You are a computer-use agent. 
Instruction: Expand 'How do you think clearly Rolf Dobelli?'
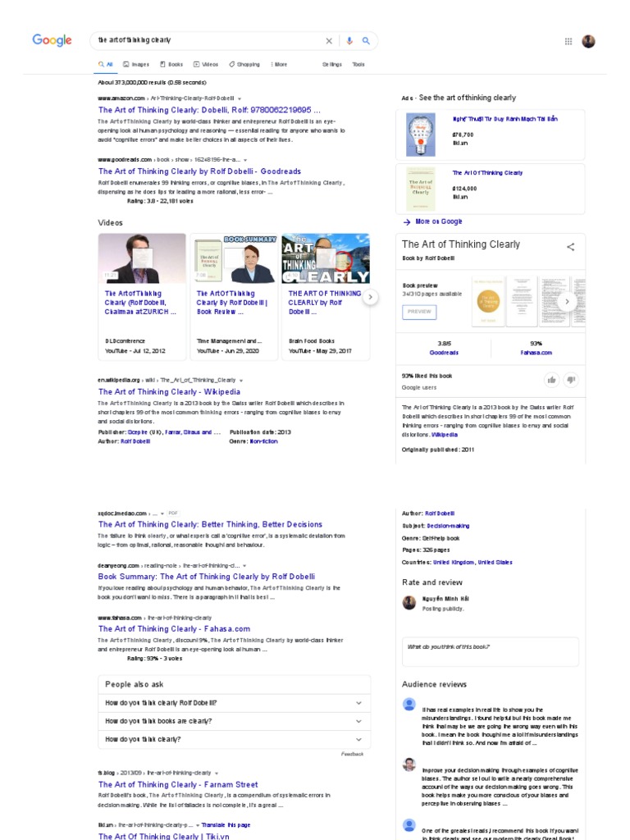pyautogui.click(x=234, y=703)
